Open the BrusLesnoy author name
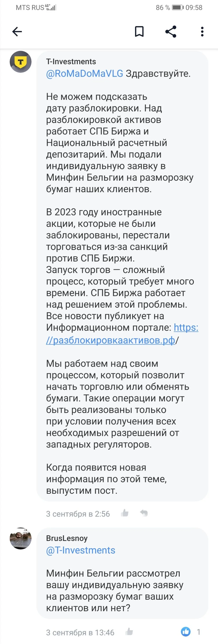This screenshot has width=218, height=644. coord(67,538)
